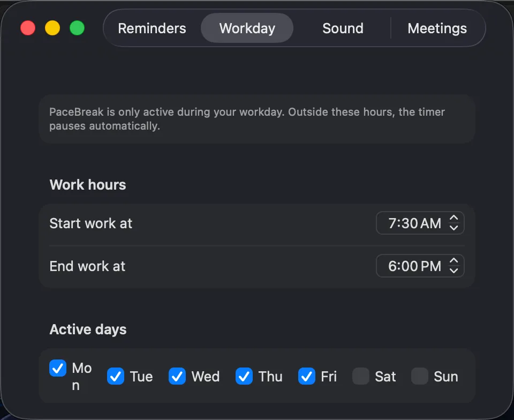Switch to the Reminders tab
Screen dimensions: 514x420
152,28
